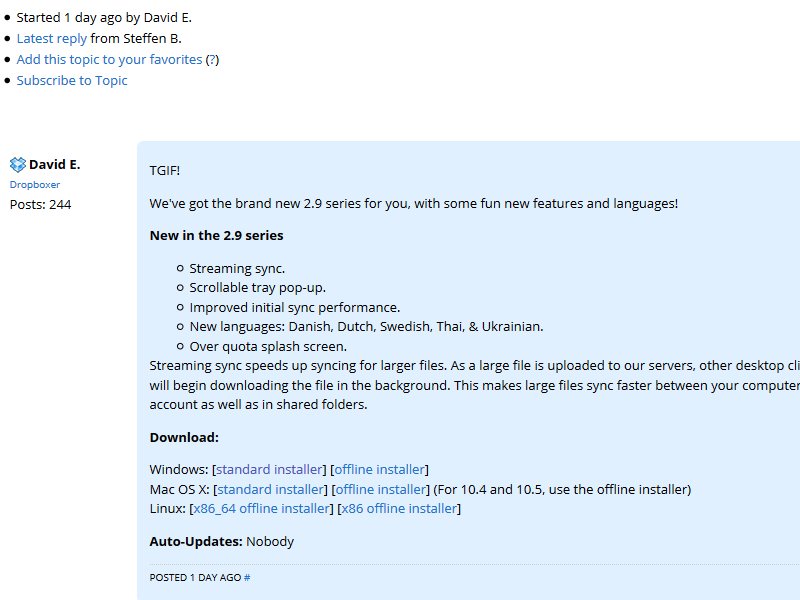Screen dimensions: 800x600
Task: Click the 'Posts: 244' count
Action: [x=40, y=205]
